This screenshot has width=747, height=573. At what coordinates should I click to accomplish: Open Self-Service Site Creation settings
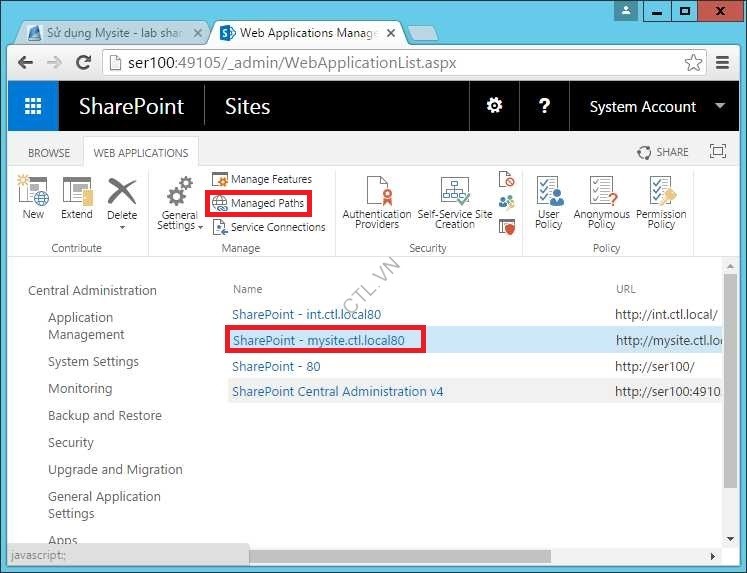(454, 203)
